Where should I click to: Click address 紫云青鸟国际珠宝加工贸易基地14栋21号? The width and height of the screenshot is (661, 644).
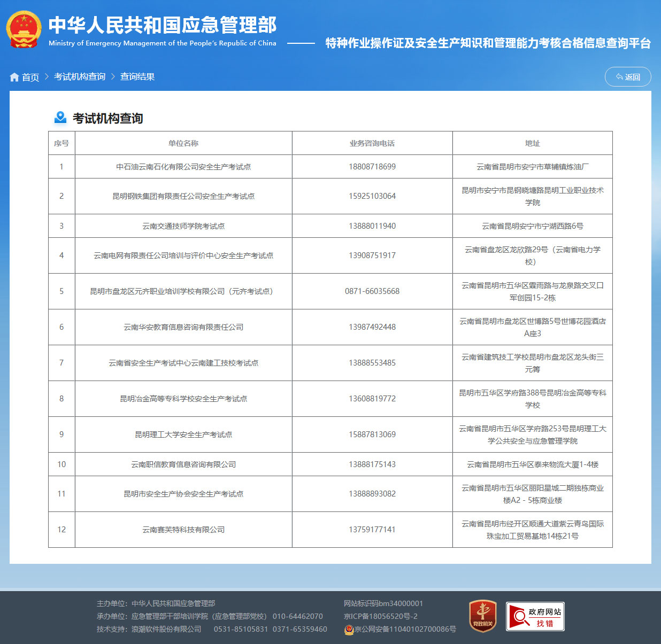coord(533,530)
